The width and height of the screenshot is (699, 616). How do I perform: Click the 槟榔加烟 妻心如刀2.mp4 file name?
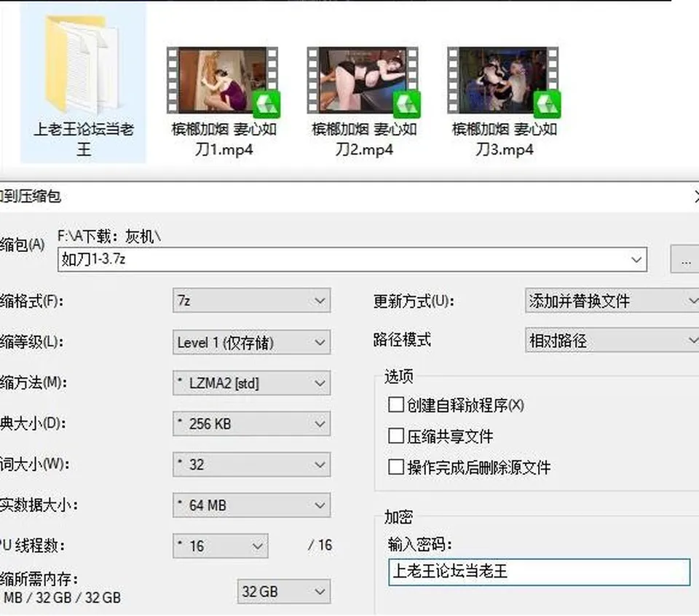click(x=364, y=139)
